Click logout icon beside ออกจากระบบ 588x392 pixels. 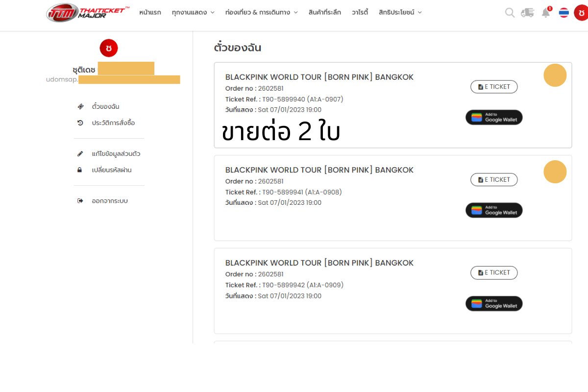pyautogui.click(x=80, y=201)
